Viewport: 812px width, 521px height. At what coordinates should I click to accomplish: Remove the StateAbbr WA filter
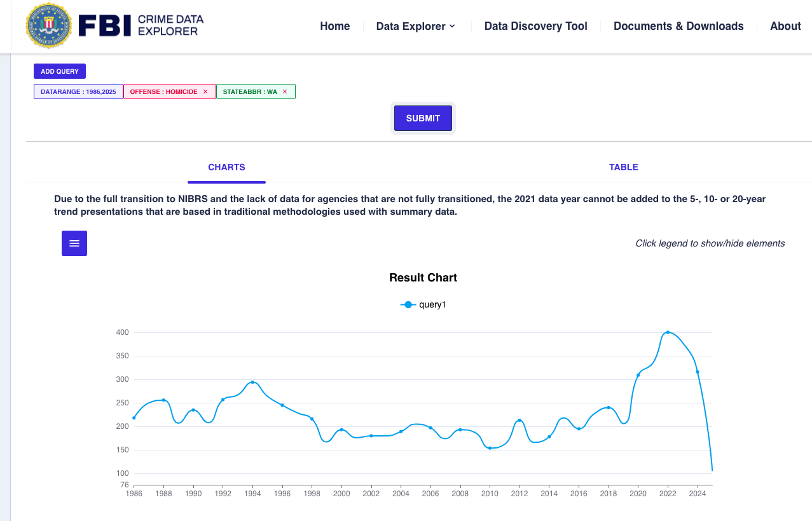pos(285,91)
